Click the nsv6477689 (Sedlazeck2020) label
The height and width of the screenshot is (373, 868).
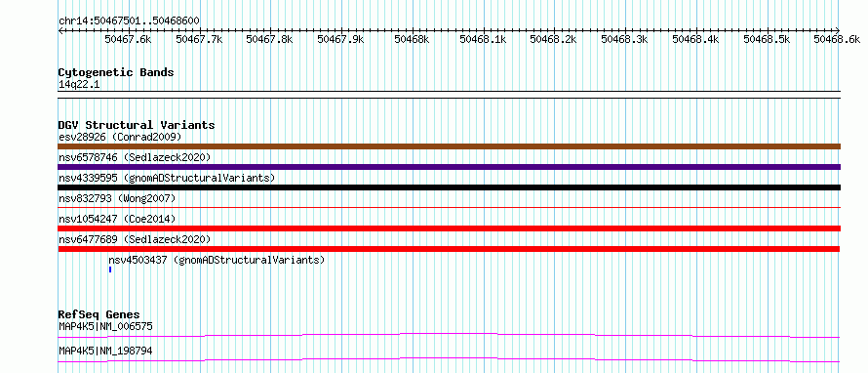[135, 239]
